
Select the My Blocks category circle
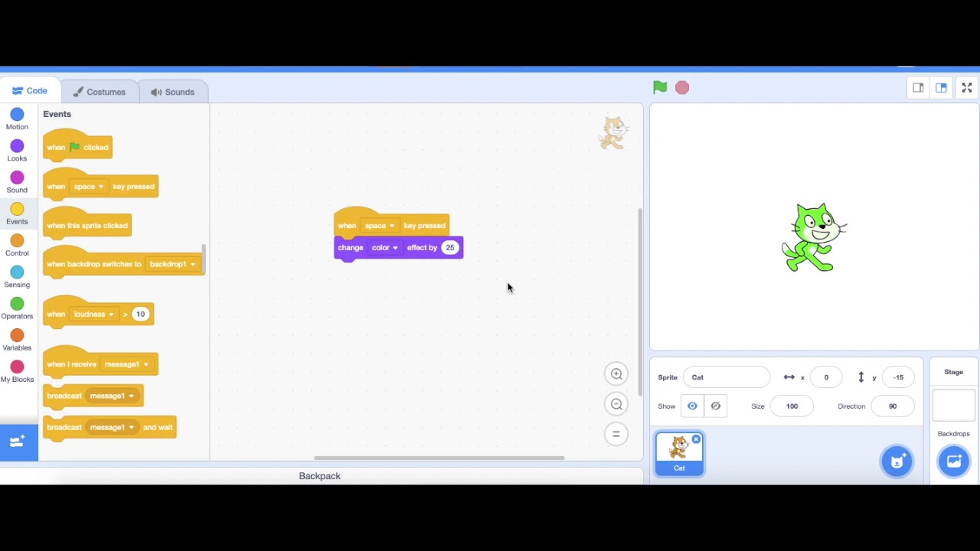(x=17, y=367)
